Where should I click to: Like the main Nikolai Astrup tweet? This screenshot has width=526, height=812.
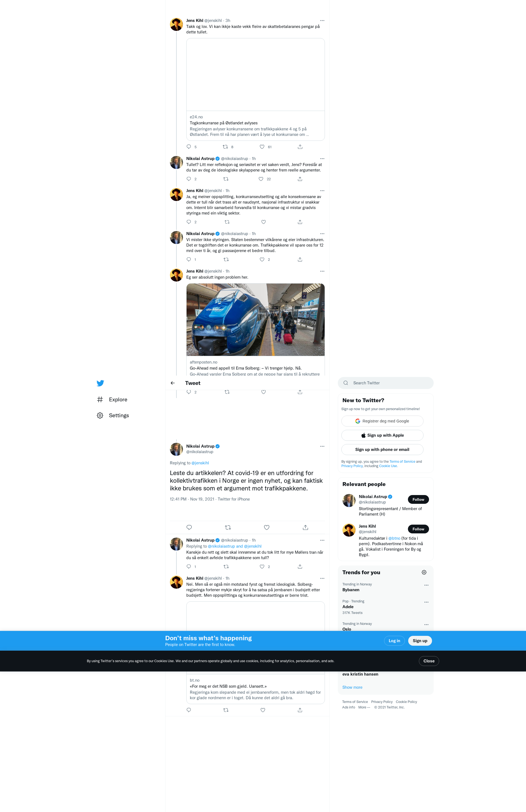coord(266,527)
